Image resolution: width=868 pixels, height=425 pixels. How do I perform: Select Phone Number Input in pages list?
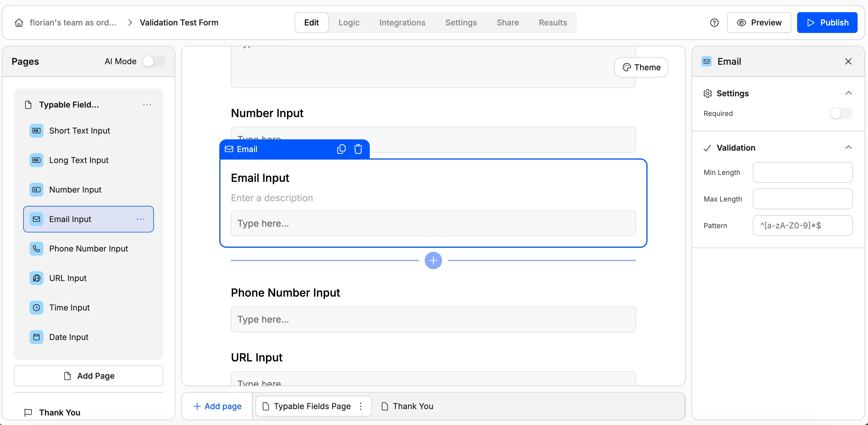88,249
